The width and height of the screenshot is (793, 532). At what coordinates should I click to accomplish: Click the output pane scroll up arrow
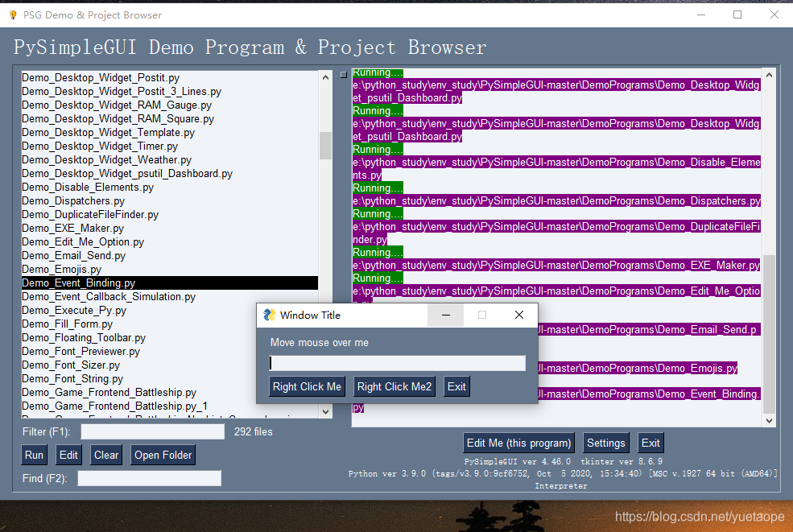coord(769,76)
